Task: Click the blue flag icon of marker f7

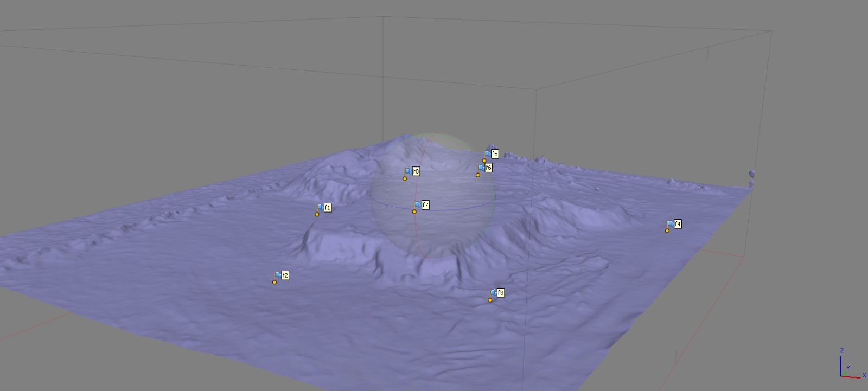Action: [418, 204]
